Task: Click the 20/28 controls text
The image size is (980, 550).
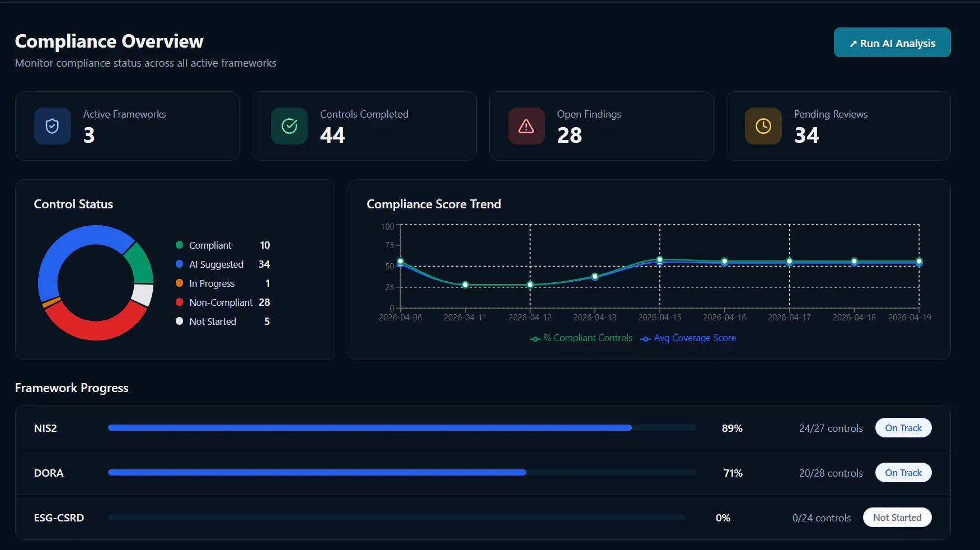Action: coord(831,473)
